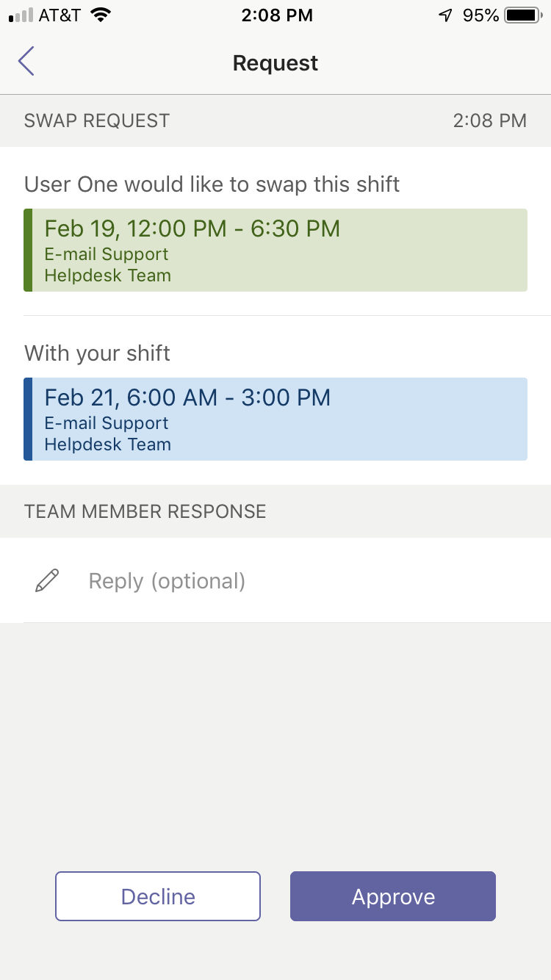Tap the status bar clock
This screenshot has height=980, width=551.
tap(276, 15)
